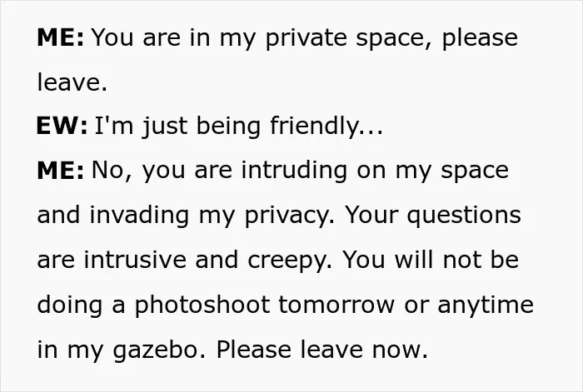
Task: Click the word "being" in EW's line
Action: (x=228, y=127)
